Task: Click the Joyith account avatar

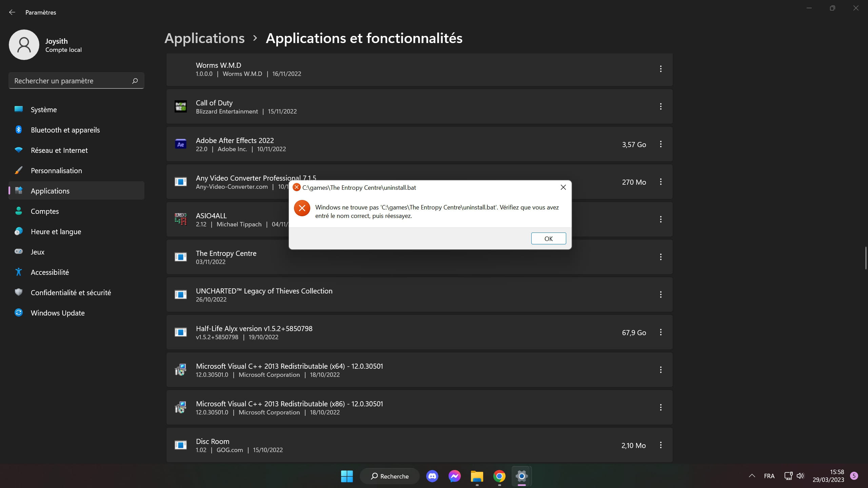Action: coord(24,45)
